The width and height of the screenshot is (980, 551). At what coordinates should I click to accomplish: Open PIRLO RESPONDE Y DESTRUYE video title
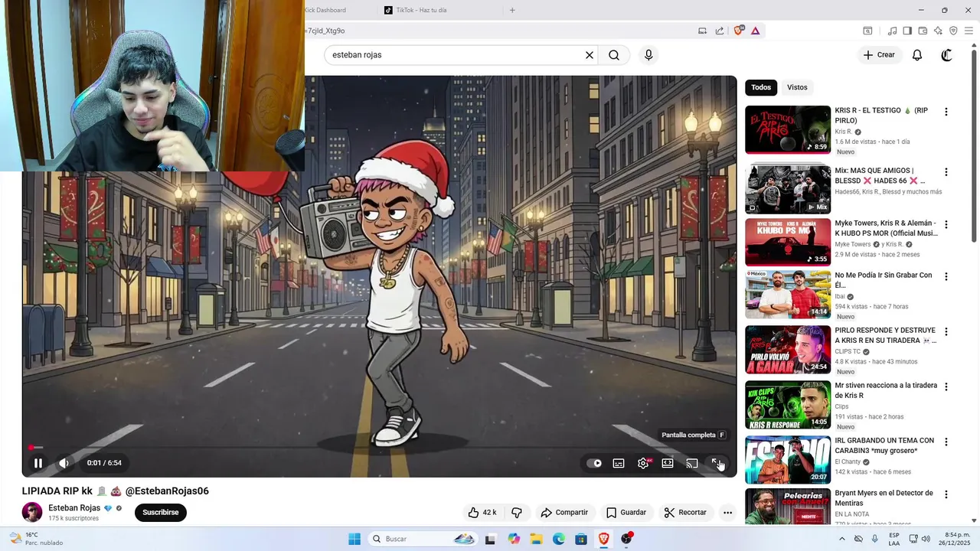(886, 335)
